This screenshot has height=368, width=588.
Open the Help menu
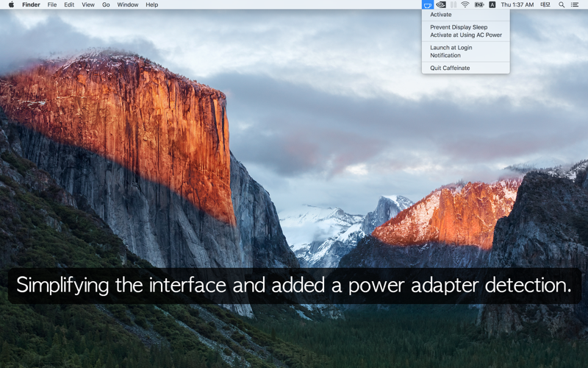[x=151, y=4]
